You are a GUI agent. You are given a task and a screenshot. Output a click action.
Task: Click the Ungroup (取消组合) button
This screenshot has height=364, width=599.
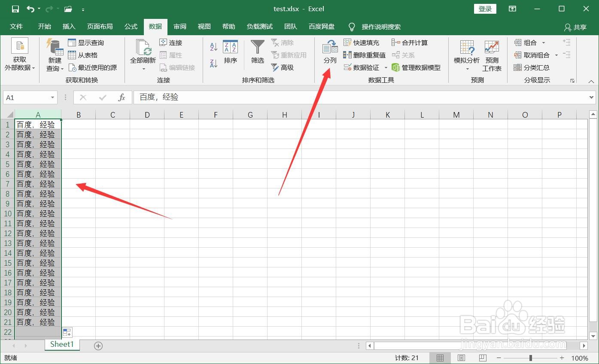click(x=532, y=55)
